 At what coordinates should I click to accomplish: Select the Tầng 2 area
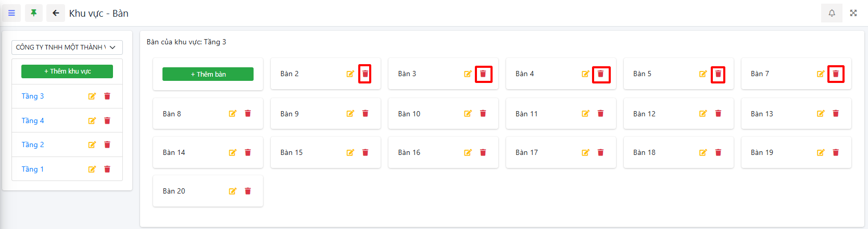coord(33,144)
